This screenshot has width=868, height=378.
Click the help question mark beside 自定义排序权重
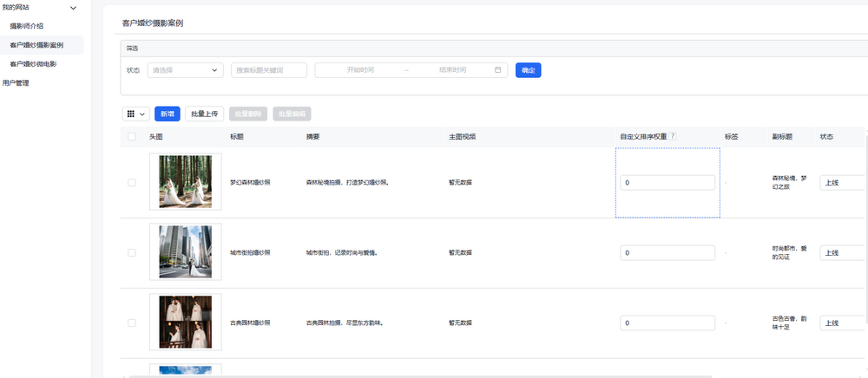tap(673, 136)
